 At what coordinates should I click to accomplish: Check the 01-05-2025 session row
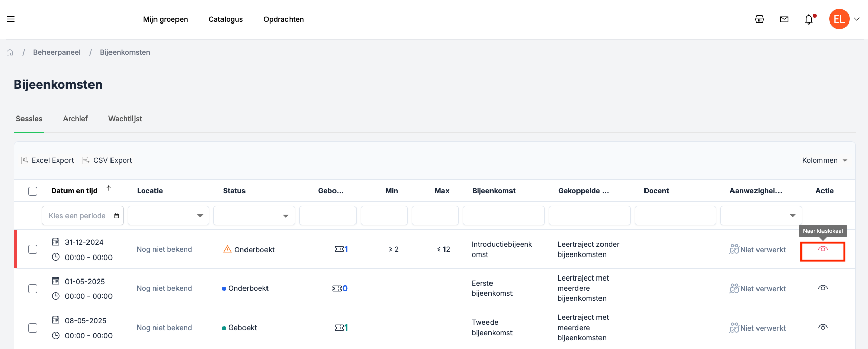pyautogui.click(x=33, y=289)
